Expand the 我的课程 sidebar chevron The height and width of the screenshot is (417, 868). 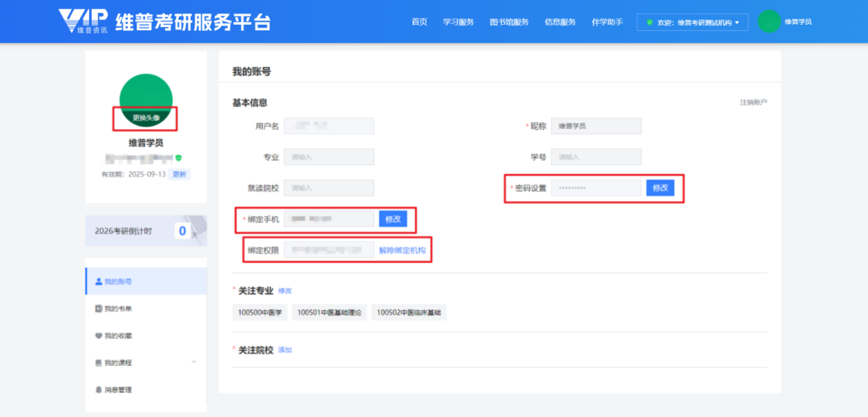pyautogui.click(x=194, y=362)
